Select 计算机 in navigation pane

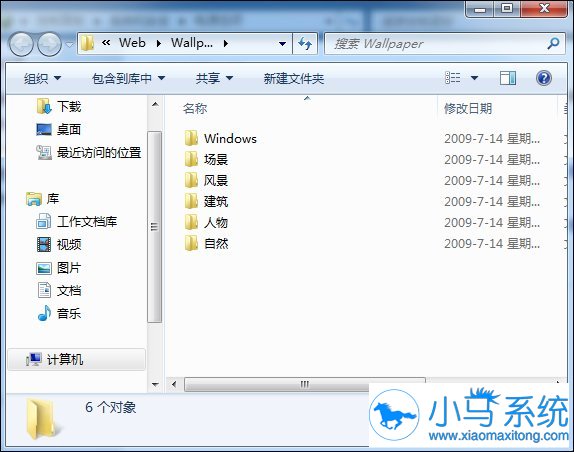coord(76,359)
